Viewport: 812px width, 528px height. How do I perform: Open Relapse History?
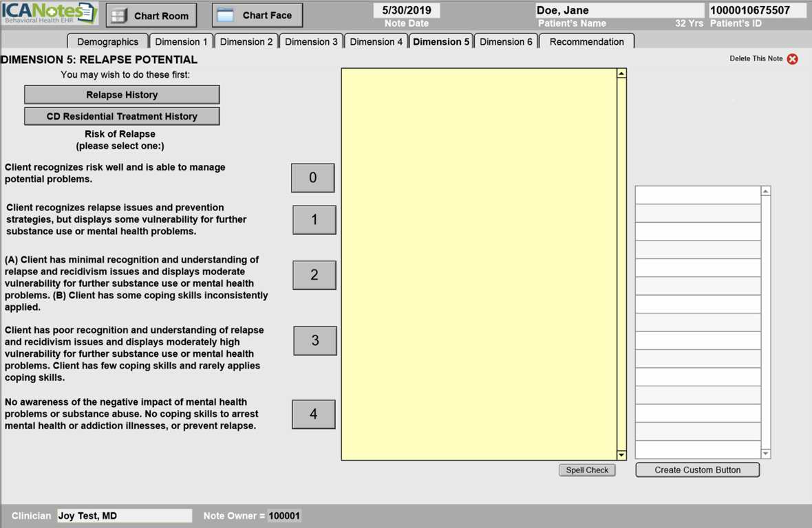122,95
